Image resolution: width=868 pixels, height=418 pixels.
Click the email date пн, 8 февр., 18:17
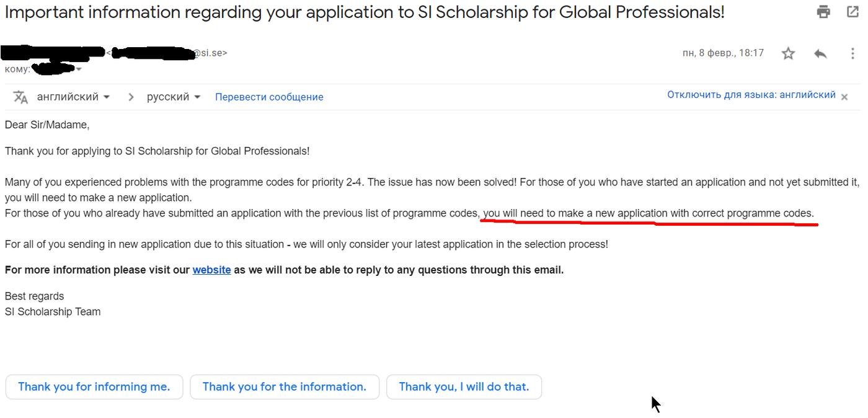(723, 53)
